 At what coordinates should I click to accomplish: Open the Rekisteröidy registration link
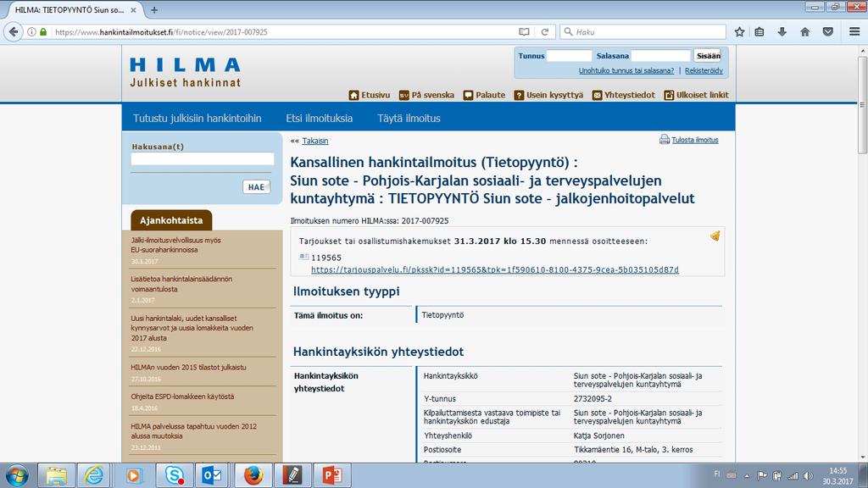pyautogui.click(x=704, y=71)
